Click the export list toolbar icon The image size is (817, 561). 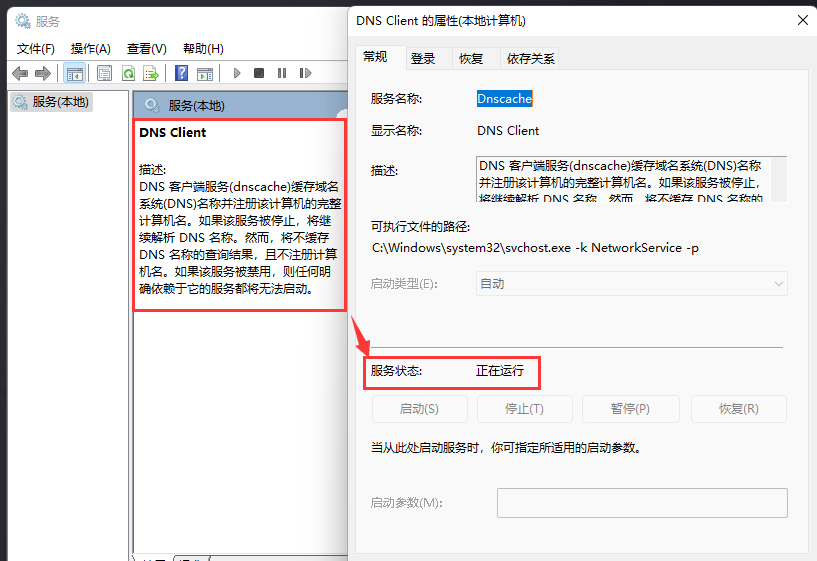(x=151, y=73)
